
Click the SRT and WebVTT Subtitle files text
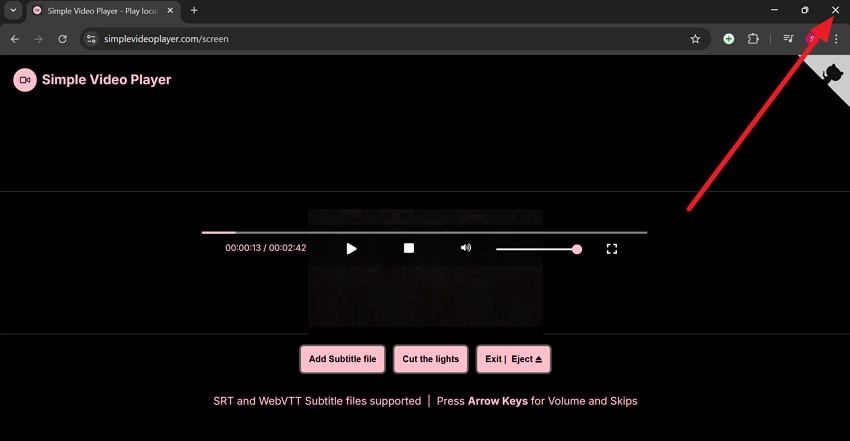[x=317, y=401]
